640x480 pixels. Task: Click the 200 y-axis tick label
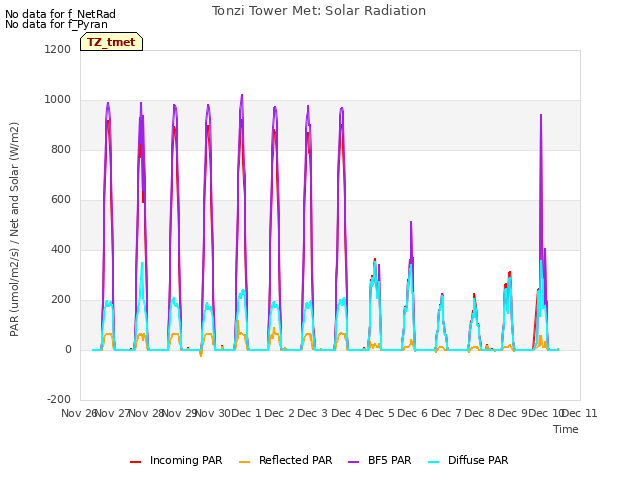pyautogui.click(x=61, y=300)
